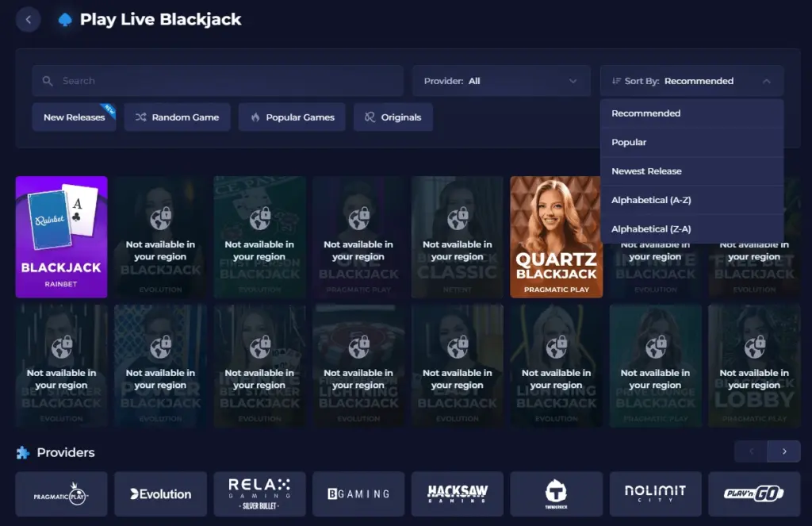Screen dimensions: 812x526
Task: Click the locked First Person Lightning Blackjack card
Action: point(358,366)
